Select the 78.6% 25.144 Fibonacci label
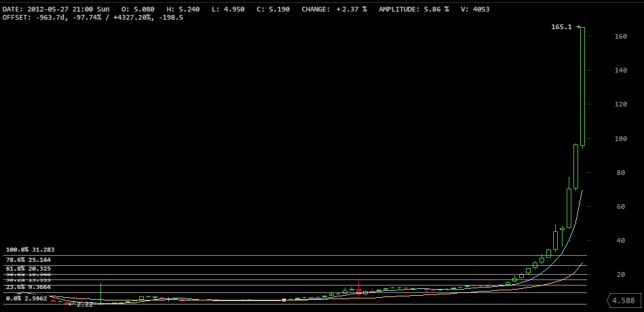 click(29, 260)
